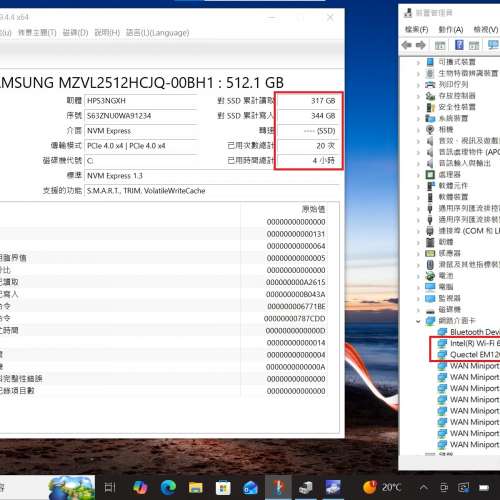Image resolution: width=500 pixels, height=500 pixels.
Task: Open File Explorer from the taskbar
Action: [x=196, y=488]
